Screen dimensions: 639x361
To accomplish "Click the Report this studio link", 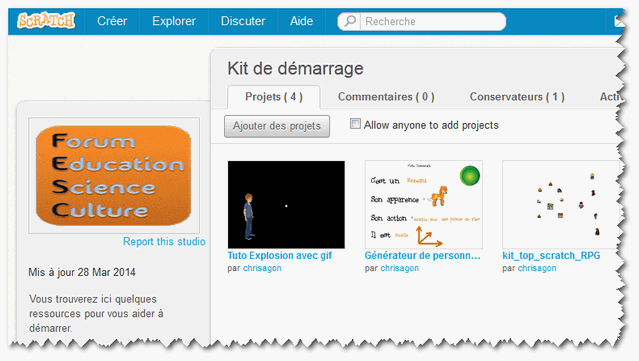I will (x=164, y=242).
